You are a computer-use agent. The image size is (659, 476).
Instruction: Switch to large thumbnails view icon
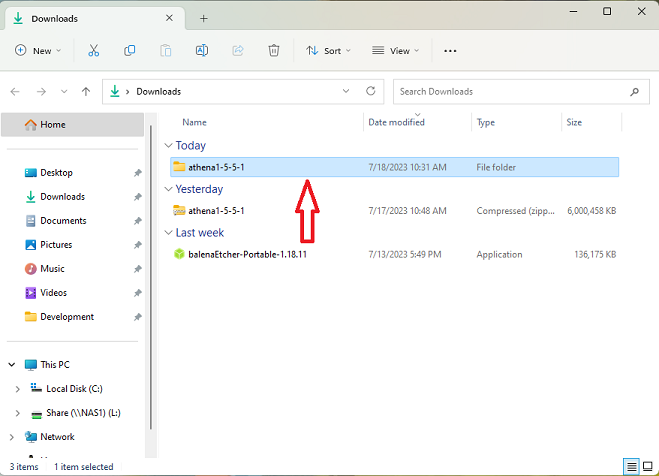click(x=648, y=467)
